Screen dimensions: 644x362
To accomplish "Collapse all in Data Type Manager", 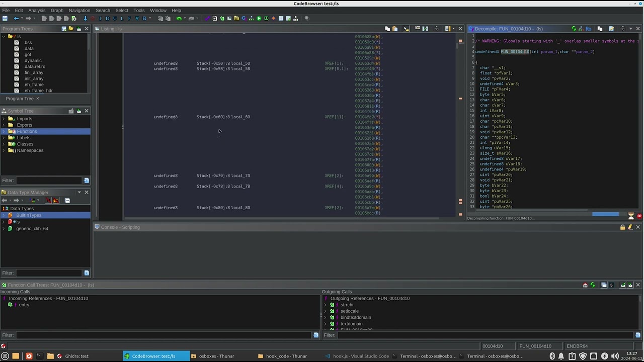I will [x=67, y=201].
